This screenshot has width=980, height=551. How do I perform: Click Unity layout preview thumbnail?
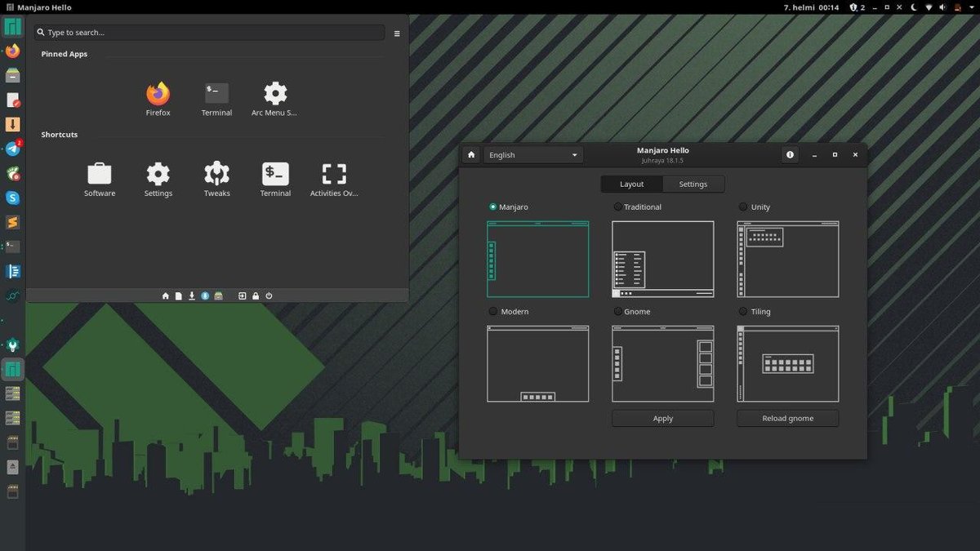point(787,259)
